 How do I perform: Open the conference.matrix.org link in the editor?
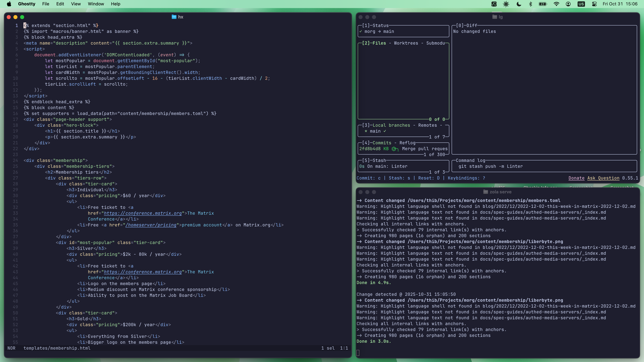(x=143, y=213)
